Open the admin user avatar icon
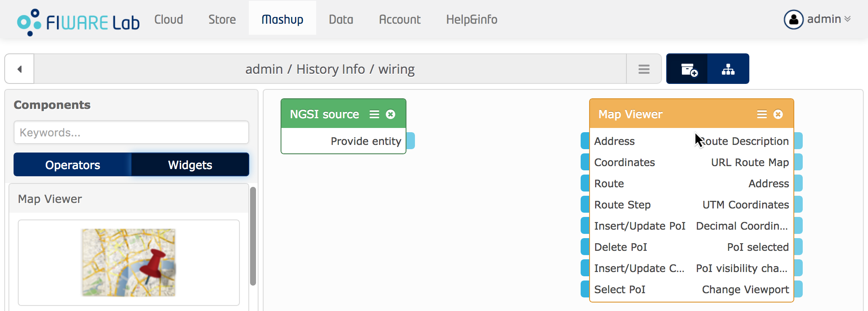Image resolution: width=868 pixels, height=311 pixels. [x=793, y=19]
